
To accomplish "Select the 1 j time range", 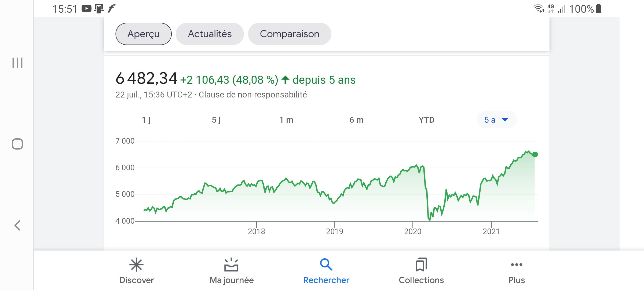I will click(146, 120).
